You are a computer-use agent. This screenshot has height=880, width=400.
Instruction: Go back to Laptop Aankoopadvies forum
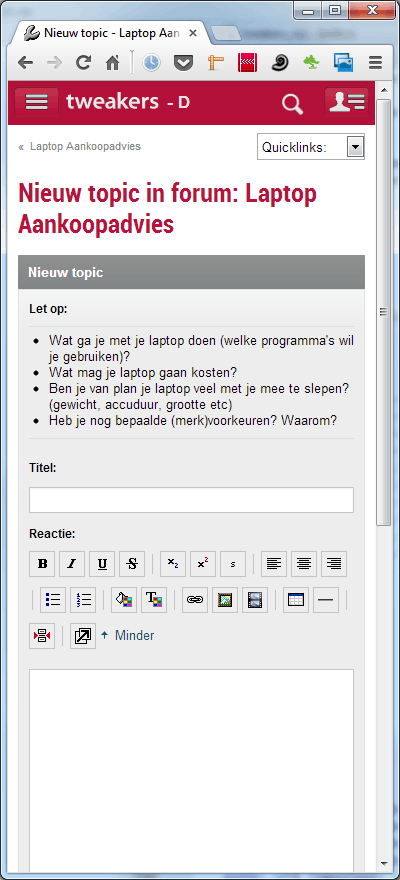coord(85,146)
